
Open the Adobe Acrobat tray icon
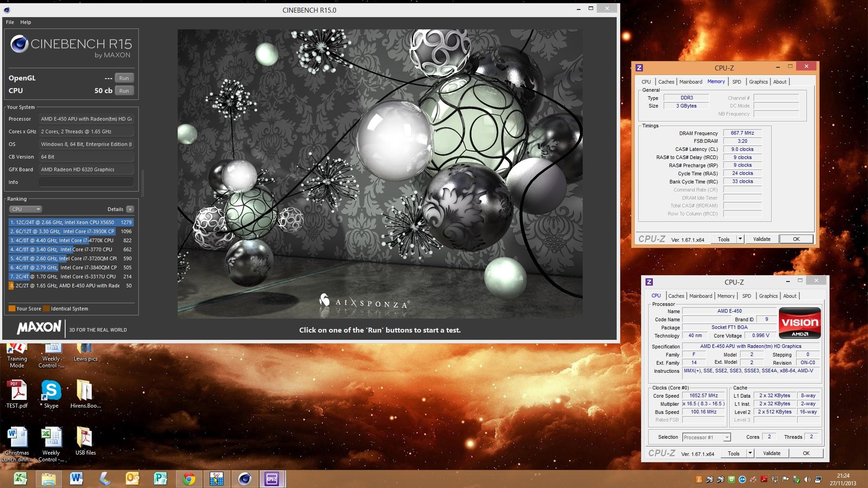click(764, 479)
